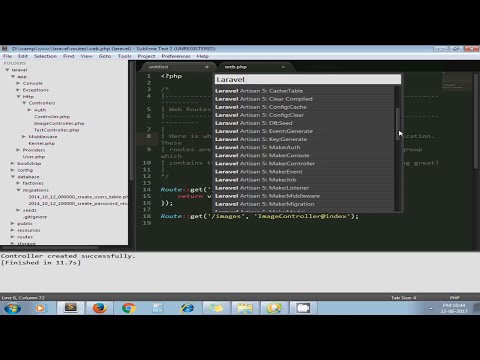Expand the Middleware folder

[24, 137]
